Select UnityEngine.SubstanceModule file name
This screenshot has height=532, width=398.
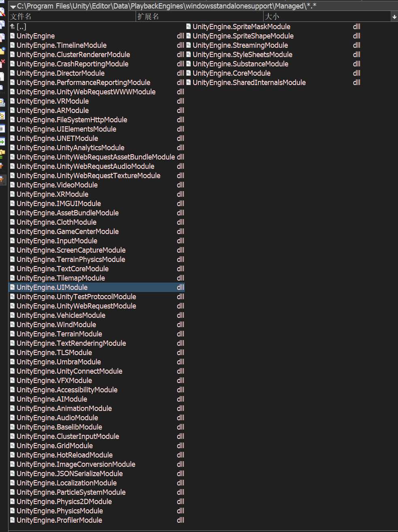coord(241,64)
